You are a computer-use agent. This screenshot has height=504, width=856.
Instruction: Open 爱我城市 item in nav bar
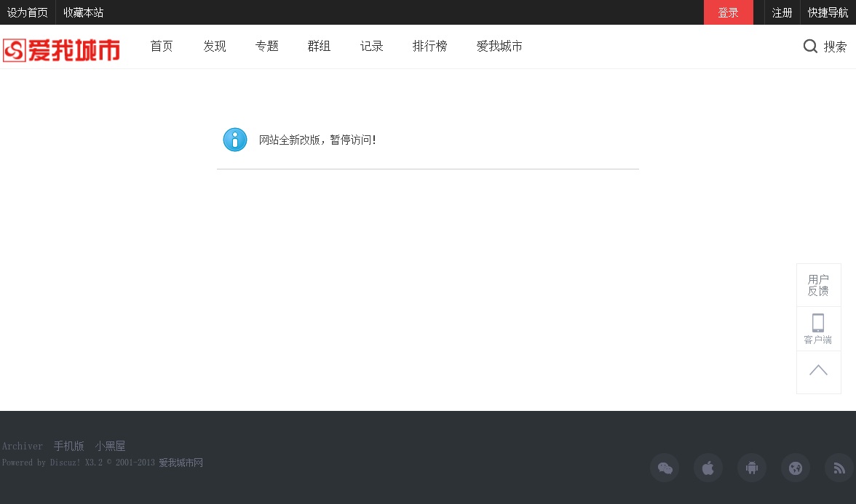(499, 47)
